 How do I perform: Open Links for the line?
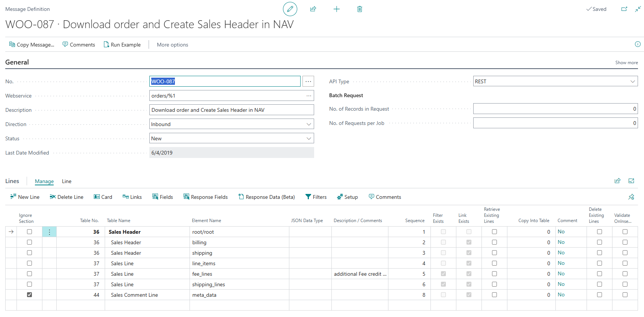pyautogui.click(x=132, y=197)
